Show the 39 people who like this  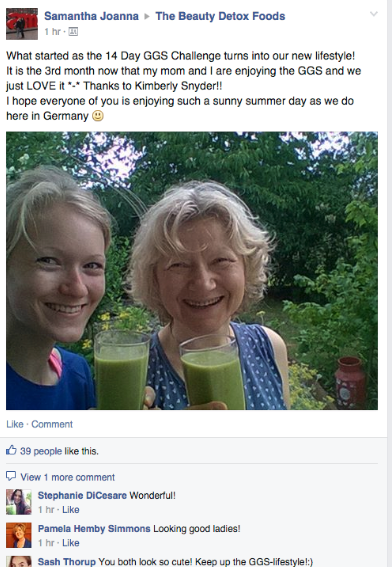coord(42,451)
